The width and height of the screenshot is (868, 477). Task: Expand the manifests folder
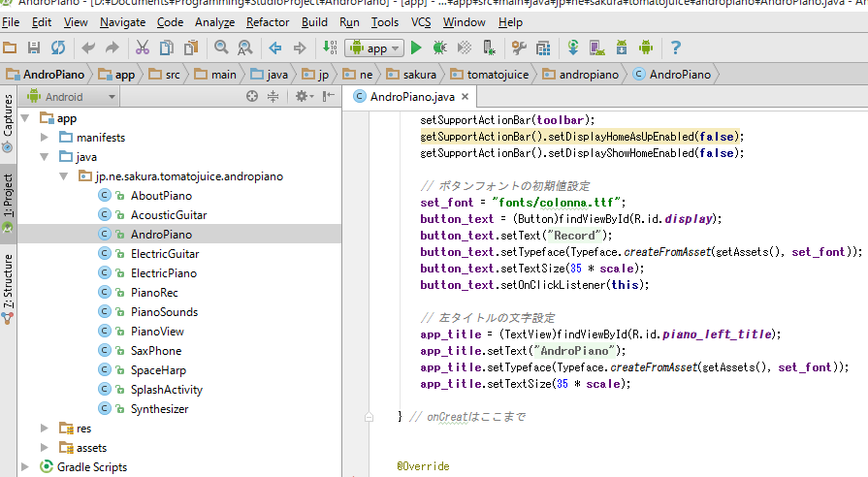click(45, 138)
